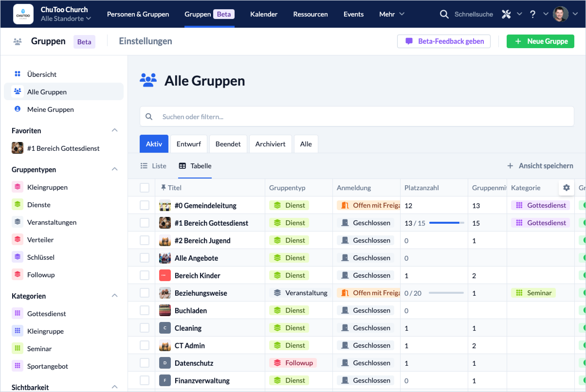Check the box for #0 Gemeindeleitung row
The image size is (586, 392).
(x=144, y=205)
